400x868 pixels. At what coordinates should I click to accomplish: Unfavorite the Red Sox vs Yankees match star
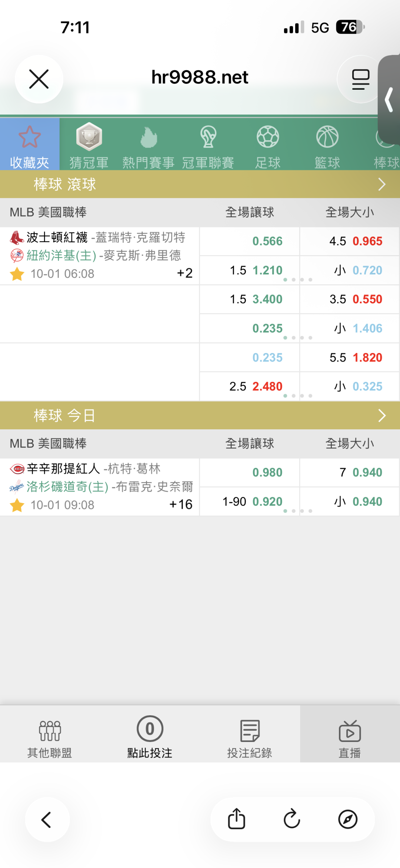click(17, 274)
